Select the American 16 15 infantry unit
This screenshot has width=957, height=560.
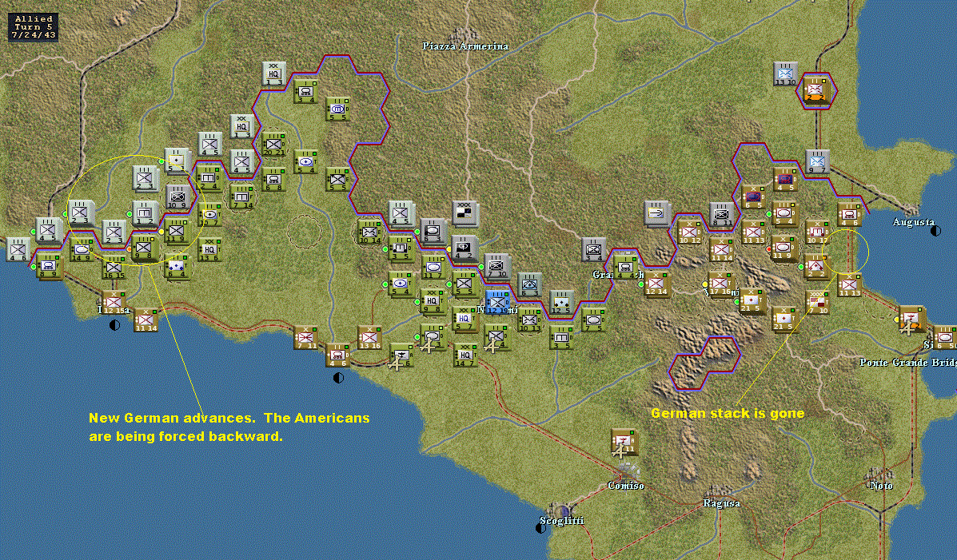[114, 267]
